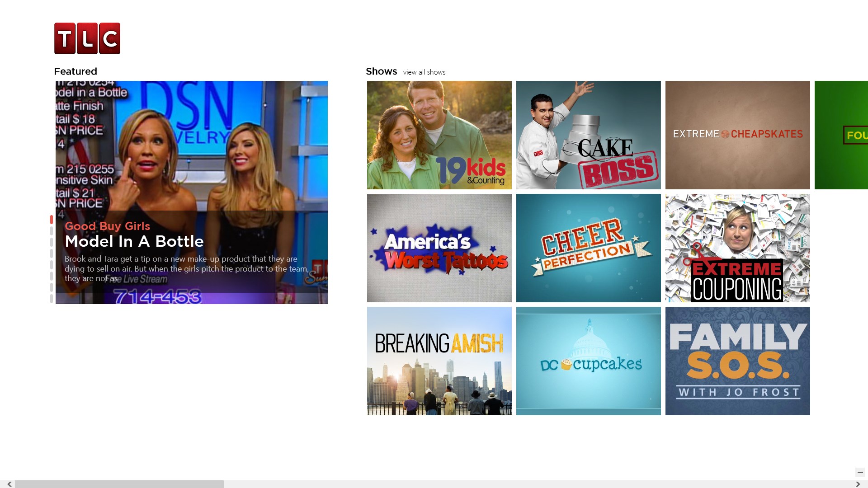This screenshot has width=868, height=488.
Task: Open America's Worst Tattoos show tile
Action: click(439, 248)
